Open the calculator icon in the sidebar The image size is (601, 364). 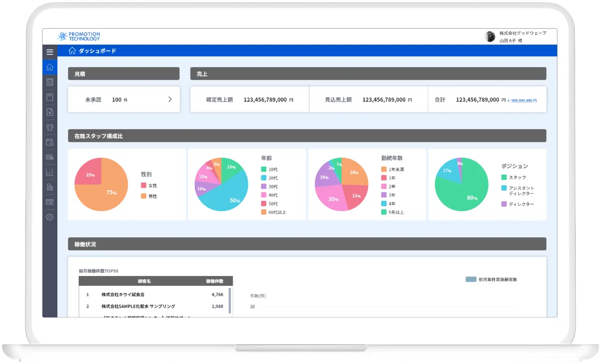click(50, 82)
